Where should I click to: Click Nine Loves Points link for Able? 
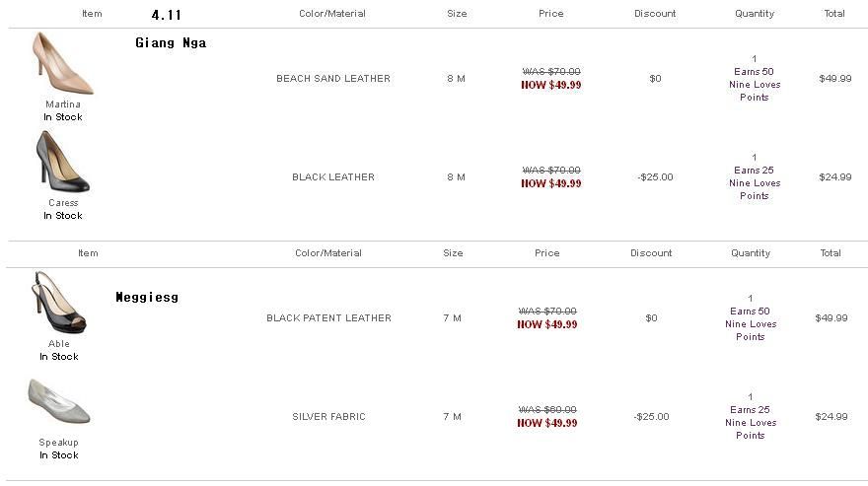click(x=751, y=330)
